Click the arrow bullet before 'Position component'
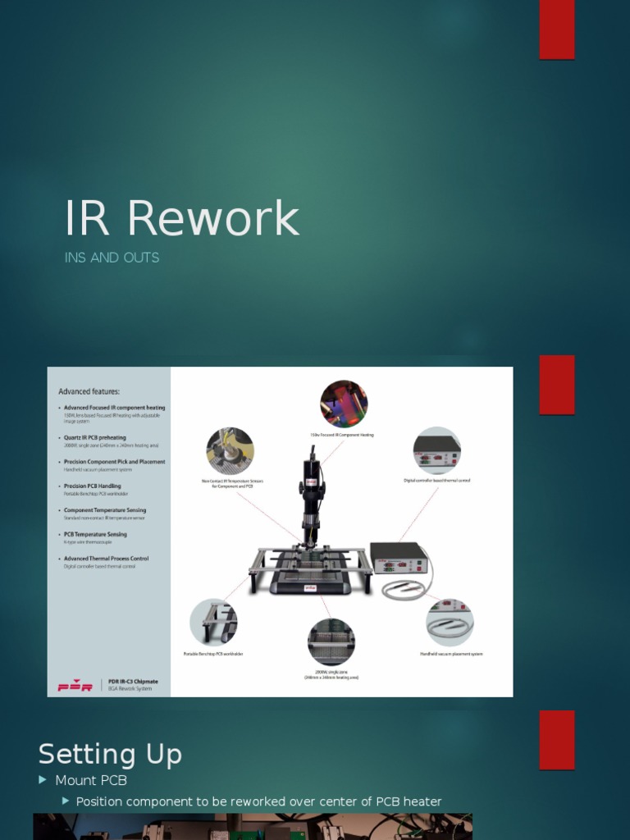 66,801
